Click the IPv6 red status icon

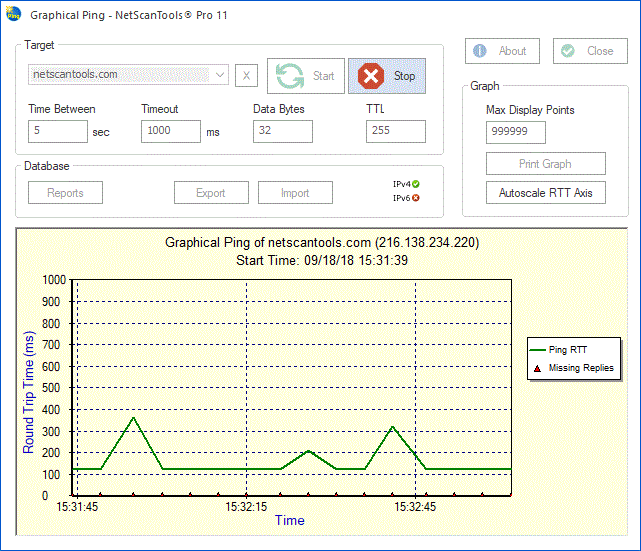tap(415, 198)
